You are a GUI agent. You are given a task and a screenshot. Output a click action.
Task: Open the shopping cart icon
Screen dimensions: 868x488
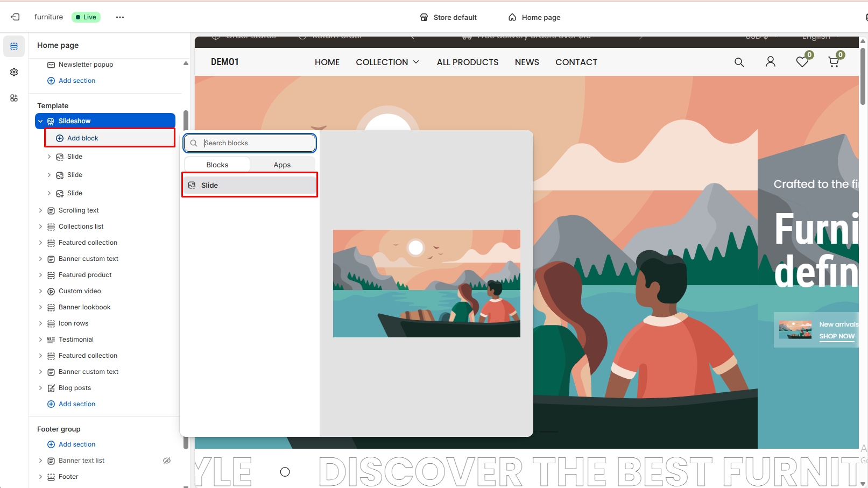tap(834, 62)
